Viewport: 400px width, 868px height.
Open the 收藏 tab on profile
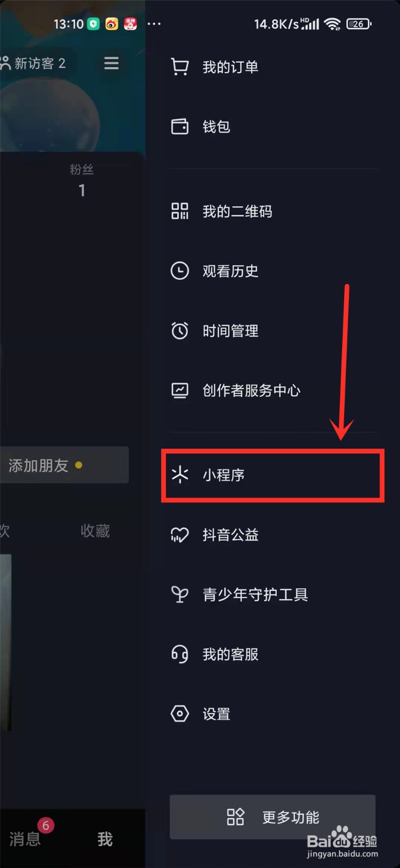95,531
